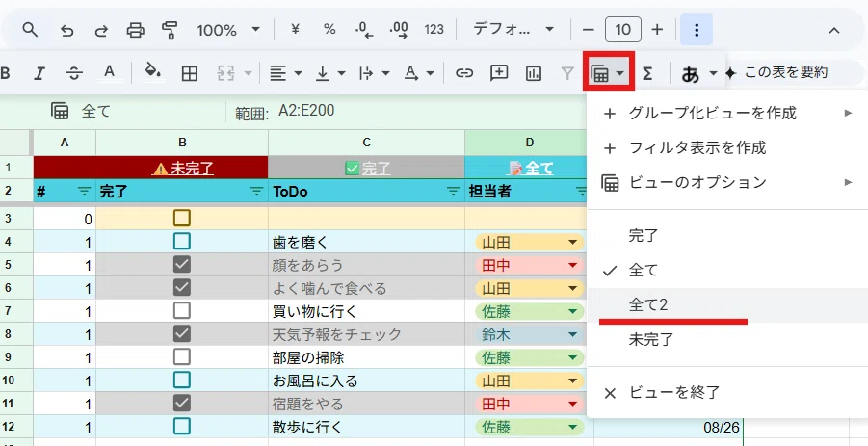This screenshot has width=868, height=446.
Task: Open the text color picker
Action: point(110,72)
